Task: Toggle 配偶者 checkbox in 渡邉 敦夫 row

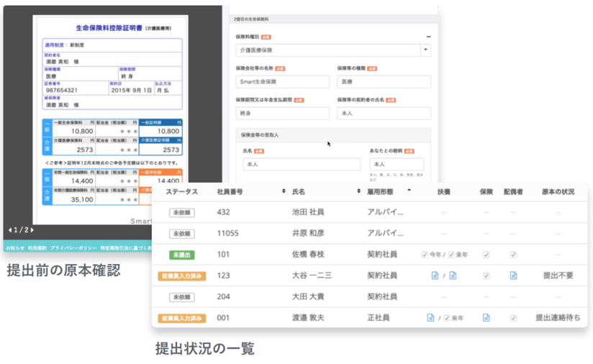Action: (513, 317)
